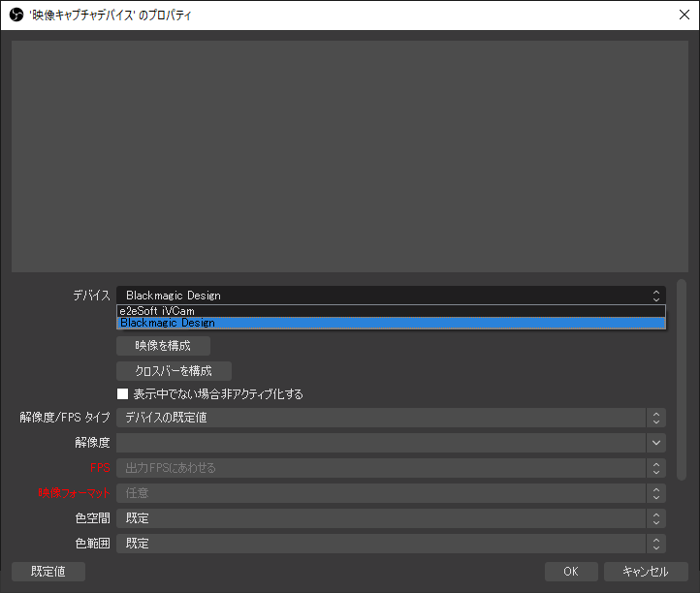Open the 解像度/FPS タイプ dropdown
Screen dimensions: 700x593
pyautogui.click(x=391, y=418)
